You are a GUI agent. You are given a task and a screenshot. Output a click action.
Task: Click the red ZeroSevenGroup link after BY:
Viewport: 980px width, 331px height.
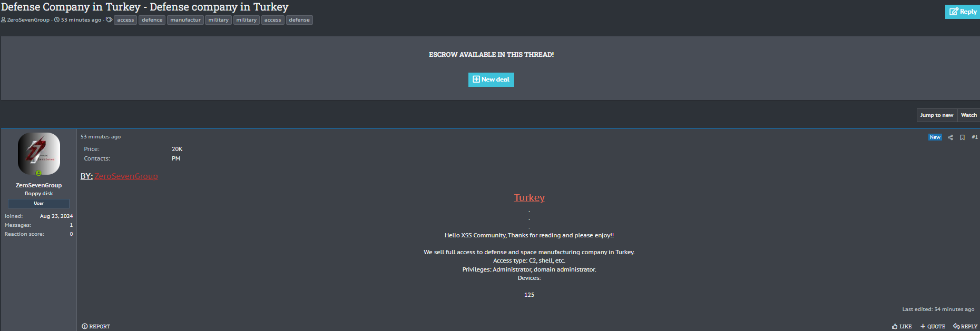[x=126, y=176]
